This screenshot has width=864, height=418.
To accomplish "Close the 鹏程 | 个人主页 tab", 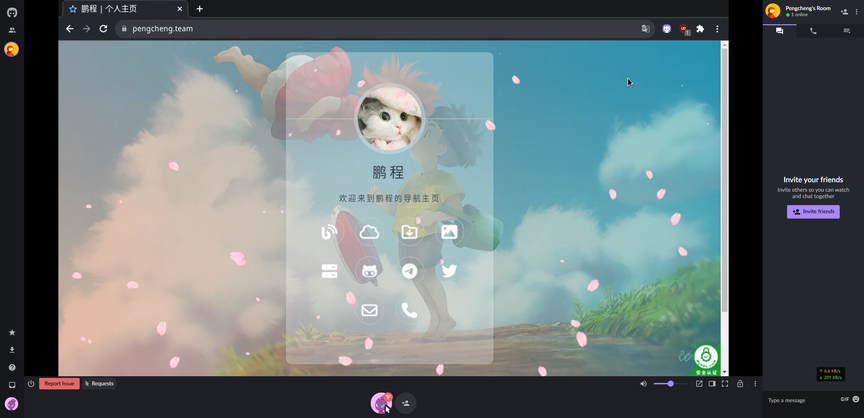I will [x=180, y=9].
